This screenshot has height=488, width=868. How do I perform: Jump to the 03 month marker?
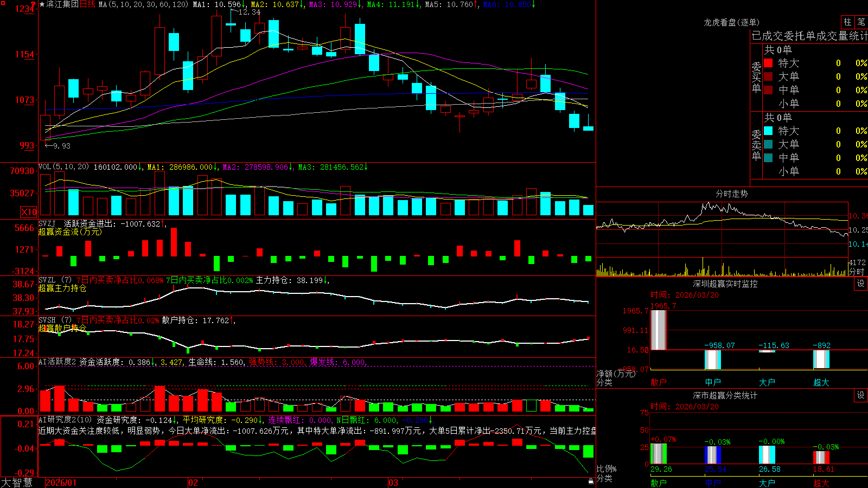click(393, 483)
